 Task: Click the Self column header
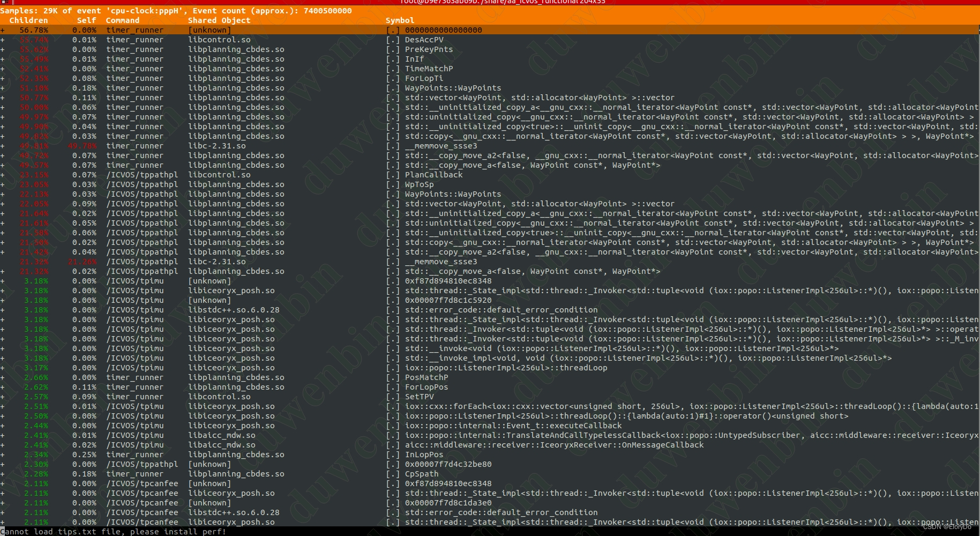[86, 20]
